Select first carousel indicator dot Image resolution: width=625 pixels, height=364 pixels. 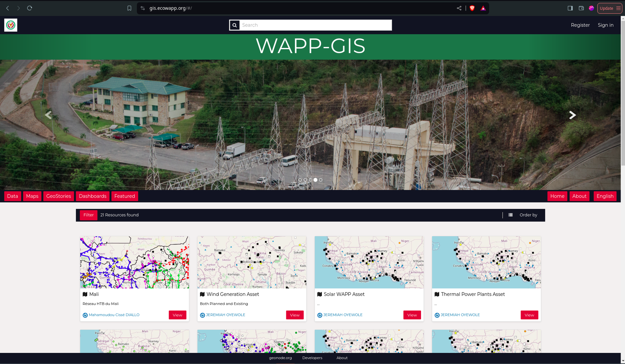coord(300,180)
